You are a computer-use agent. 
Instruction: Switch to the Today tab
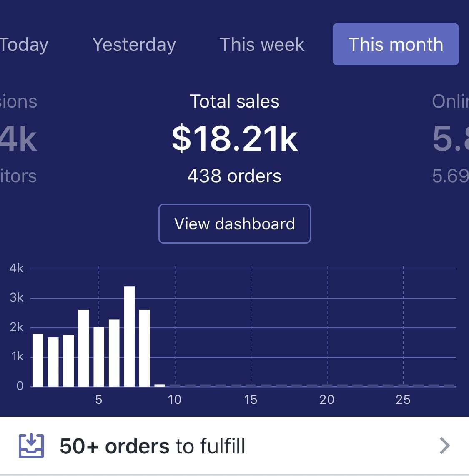(x=24, y=45)
